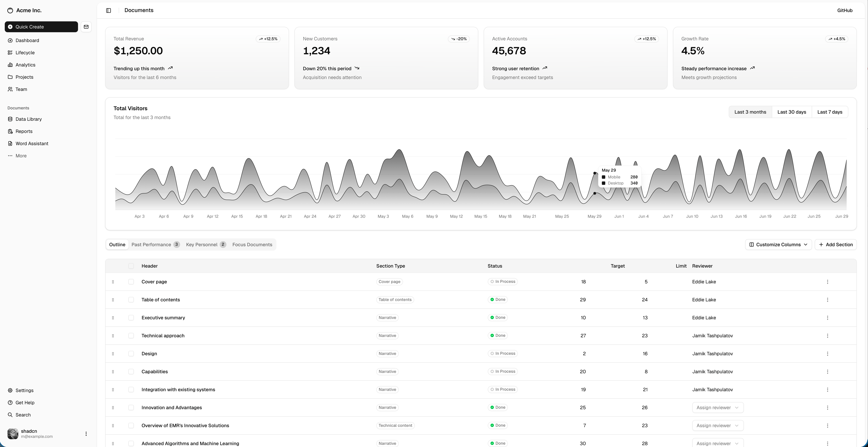
Task: Open Search from the sidebar
Action: [23, 415]
